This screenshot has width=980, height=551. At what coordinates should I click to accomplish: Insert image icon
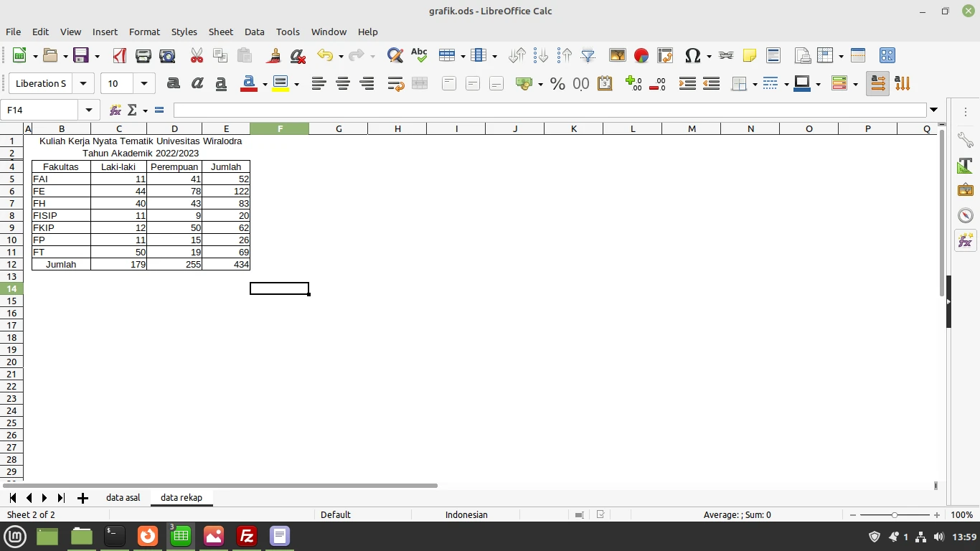click(x=617, y=55)
